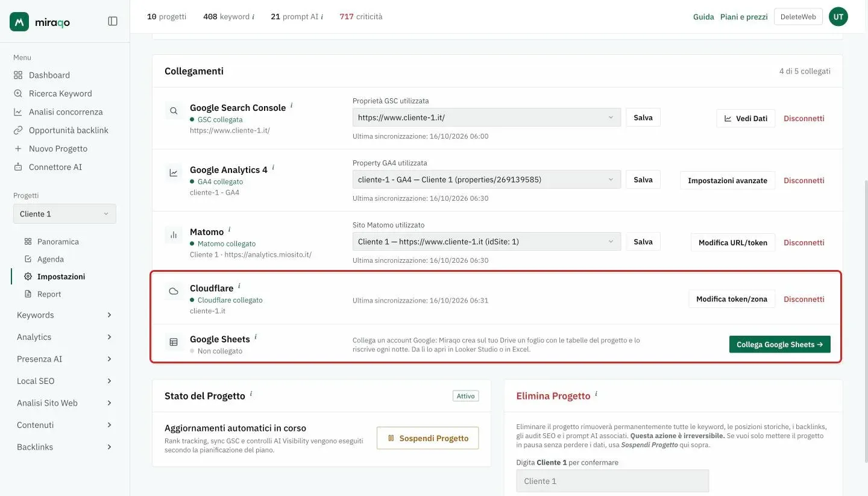868x496 pixels.
Task: Expand the Keywords sidebar section
Action: tap(64, 315)
